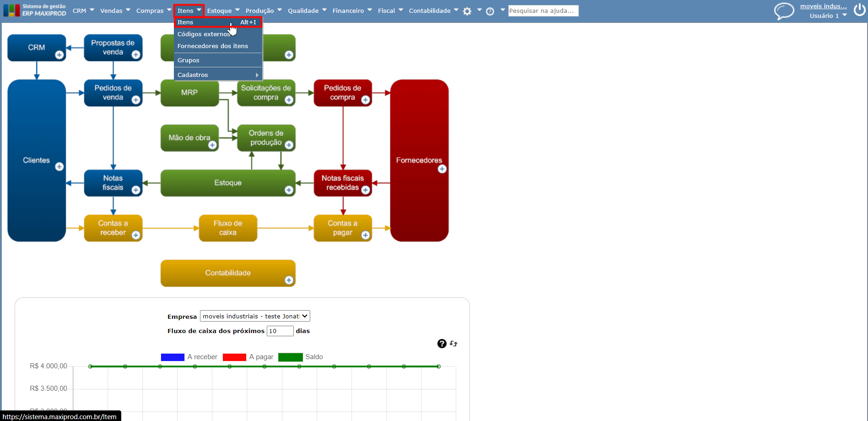868x421 pixels.
Task: Choose Fornecedores dos itens entry
Action: click(x=218, y=46)
